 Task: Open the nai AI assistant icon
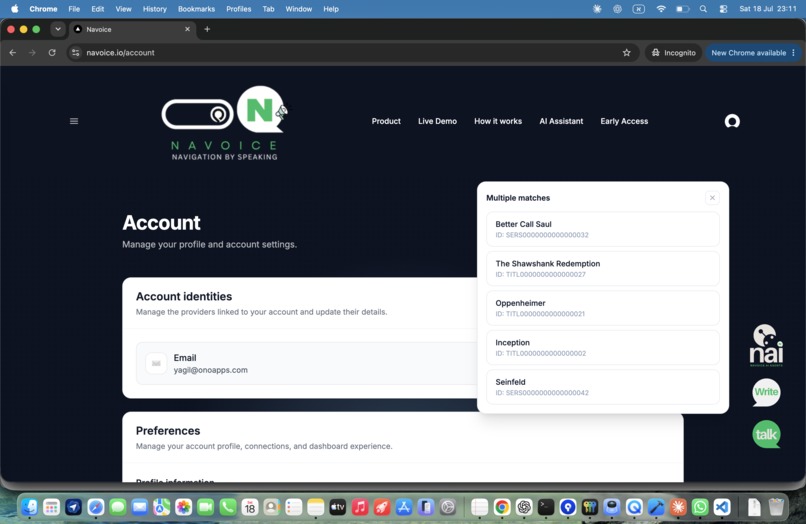[766, 345]
